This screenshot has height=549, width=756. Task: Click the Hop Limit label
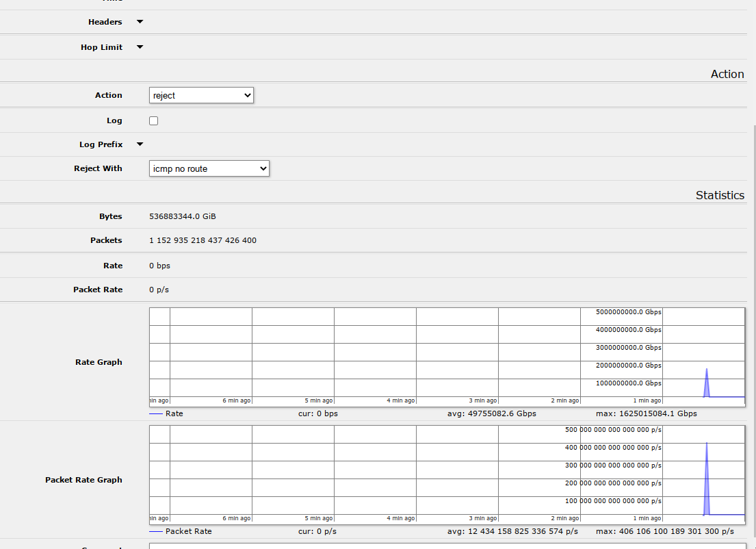[102, 47]
